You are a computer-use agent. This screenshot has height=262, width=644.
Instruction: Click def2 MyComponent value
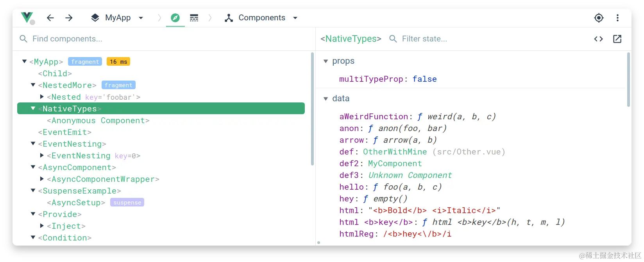(395, 163)
